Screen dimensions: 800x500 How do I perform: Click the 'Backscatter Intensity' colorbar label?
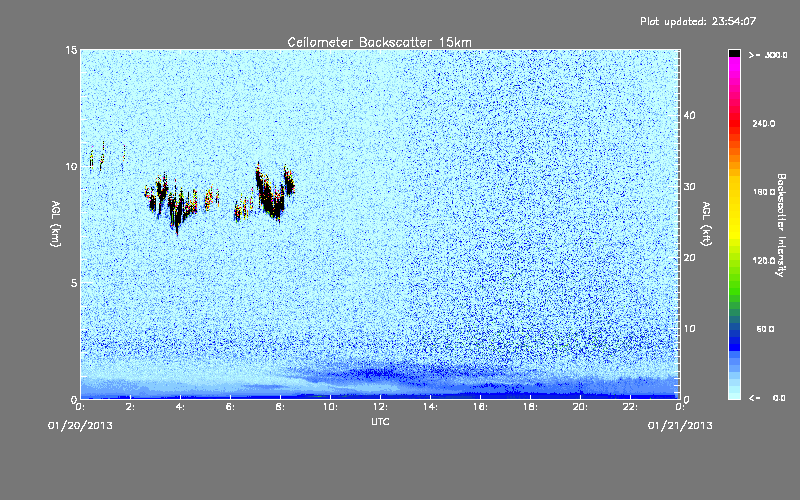point(781,225)
